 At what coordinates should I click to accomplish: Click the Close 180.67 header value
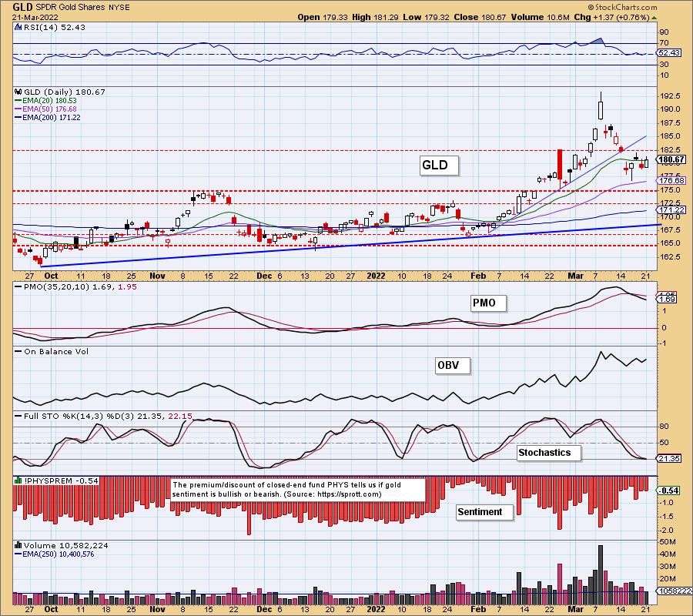click(x=480, y=17)
